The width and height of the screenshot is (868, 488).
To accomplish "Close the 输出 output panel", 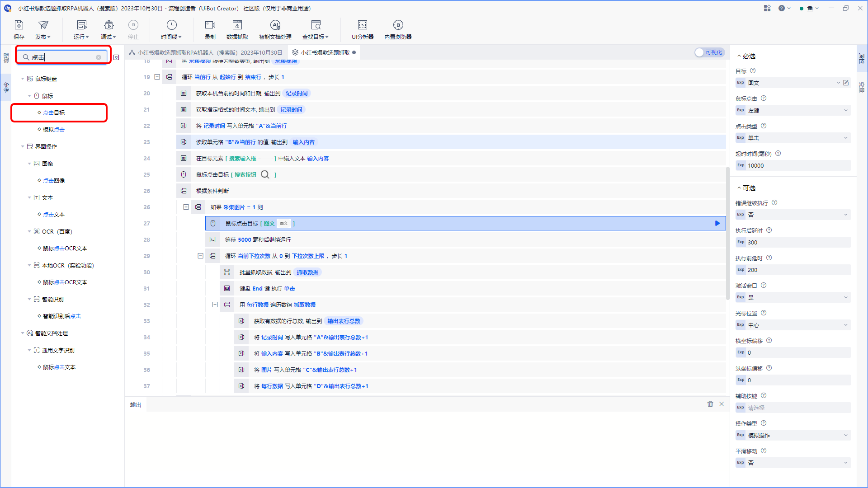I will pyautogui.click(x=722, y=404).
